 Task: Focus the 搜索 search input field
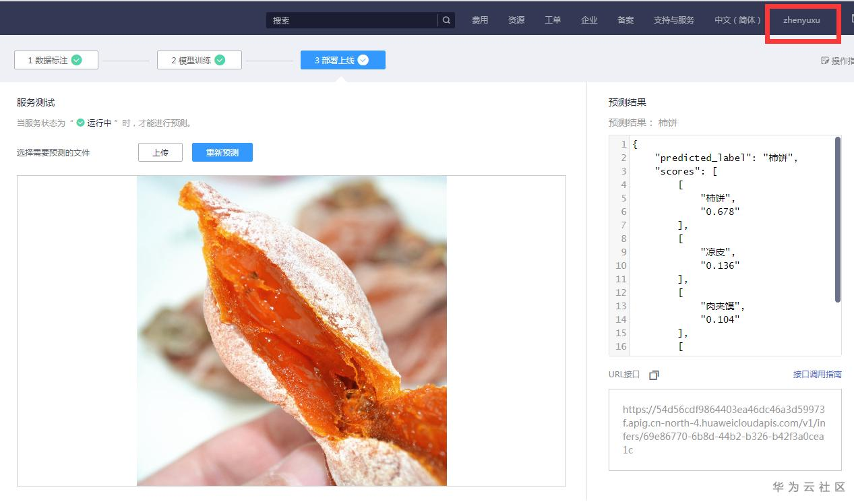tap(352, 20)
